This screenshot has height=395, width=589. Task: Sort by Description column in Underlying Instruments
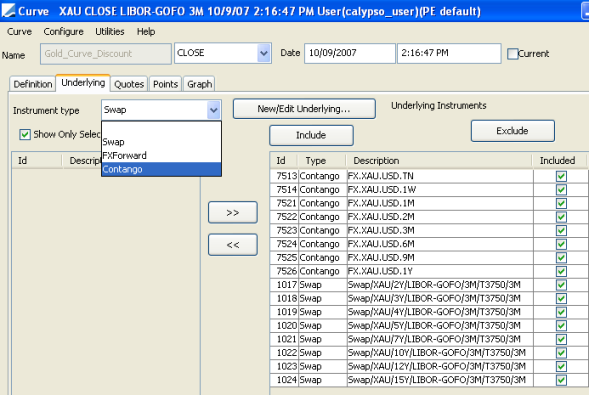click(439, 161)
